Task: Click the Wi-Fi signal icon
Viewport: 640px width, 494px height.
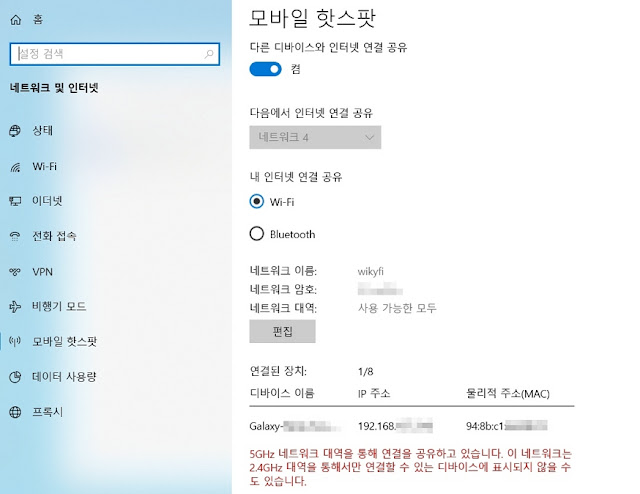Action: tap(15, 167)
